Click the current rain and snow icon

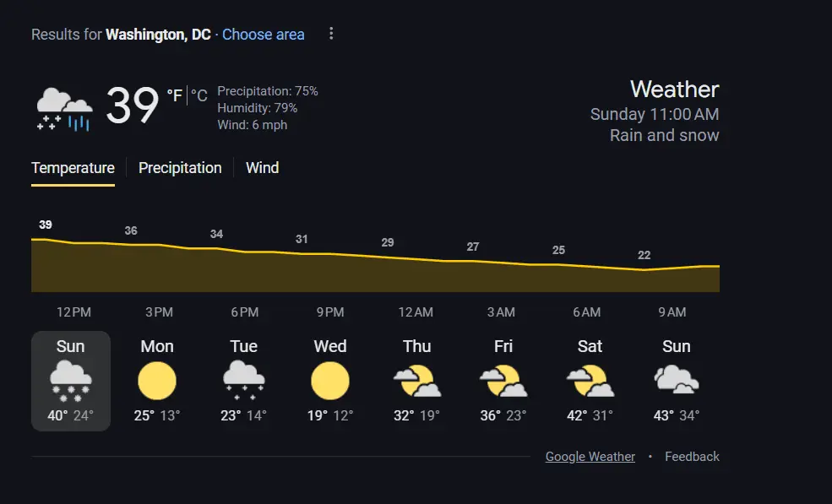(64, 109)
